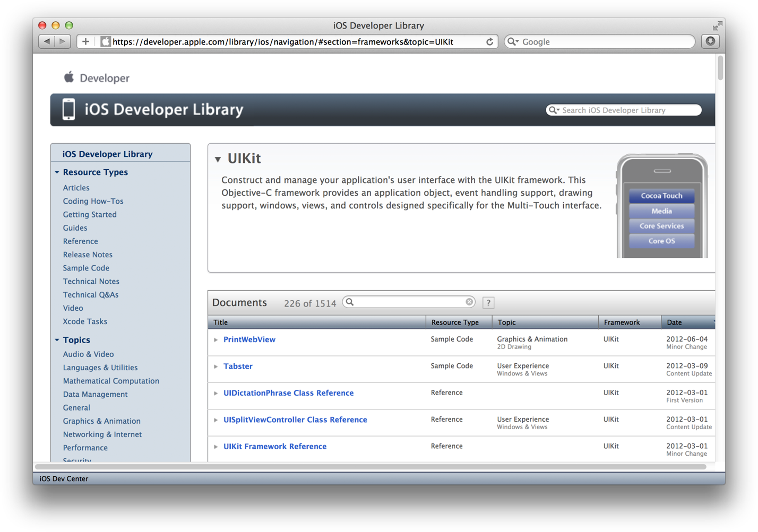Open the help question mark button
The height and width of the screenshot is (532, 758).
(488, 302)
